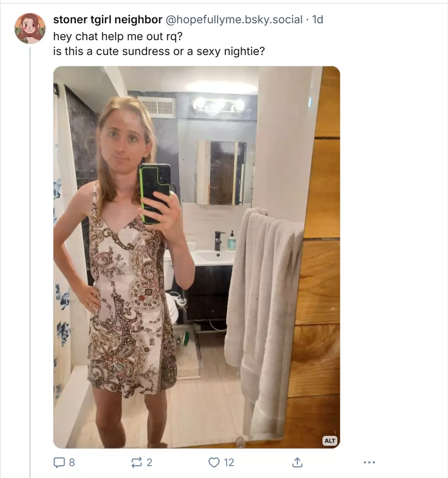Open more options ellipsis on the post
Image resolution: width=448 pixels, height=478 pixels.
click(x=369, y=463)
